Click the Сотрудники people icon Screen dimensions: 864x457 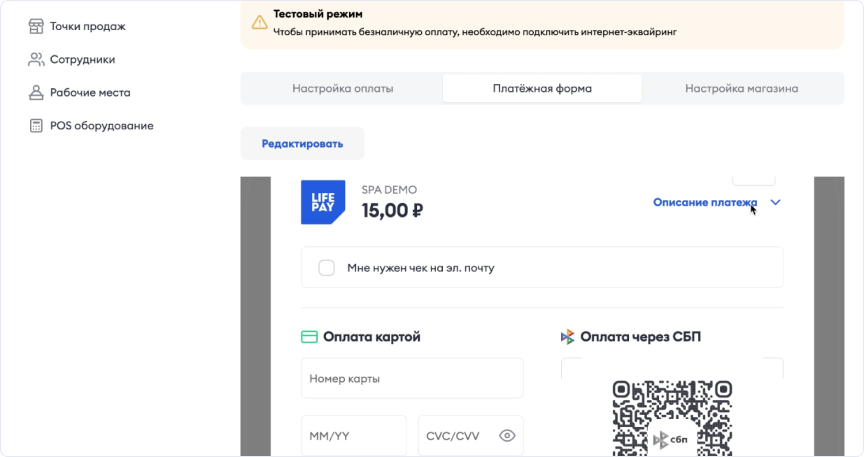pyautogui.click(x=36, y=59)
